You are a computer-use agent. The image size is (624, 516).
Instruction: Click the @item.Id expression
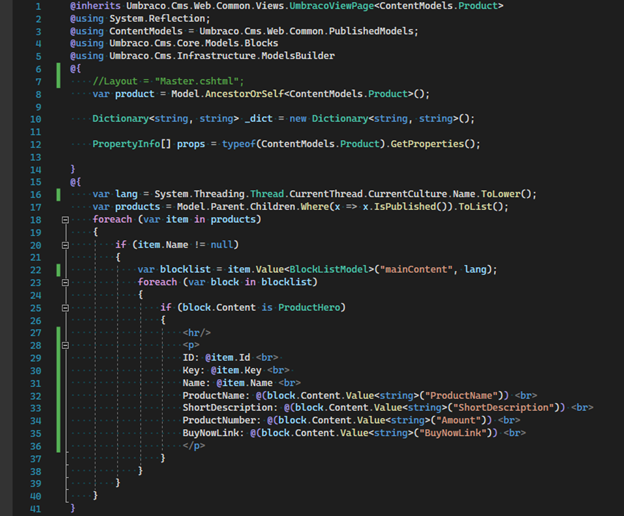tap(228, 358)
